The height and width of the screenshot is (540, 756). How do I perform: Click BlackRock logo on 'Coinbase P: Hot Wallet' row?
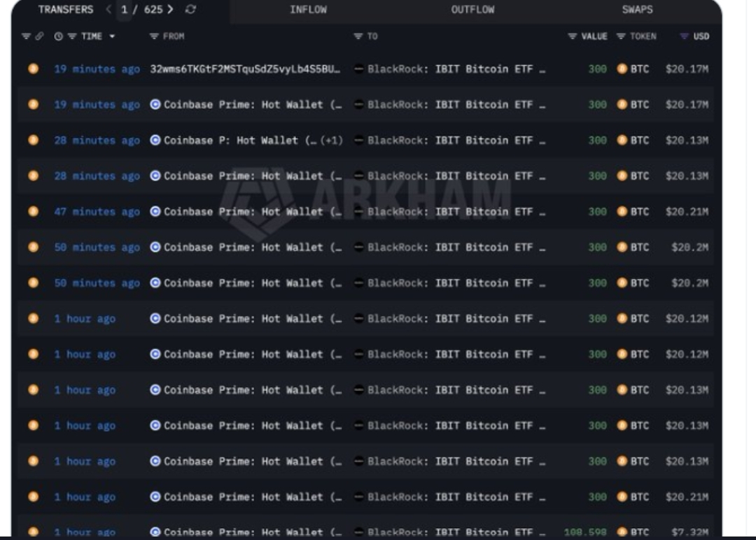coord(358,140)
